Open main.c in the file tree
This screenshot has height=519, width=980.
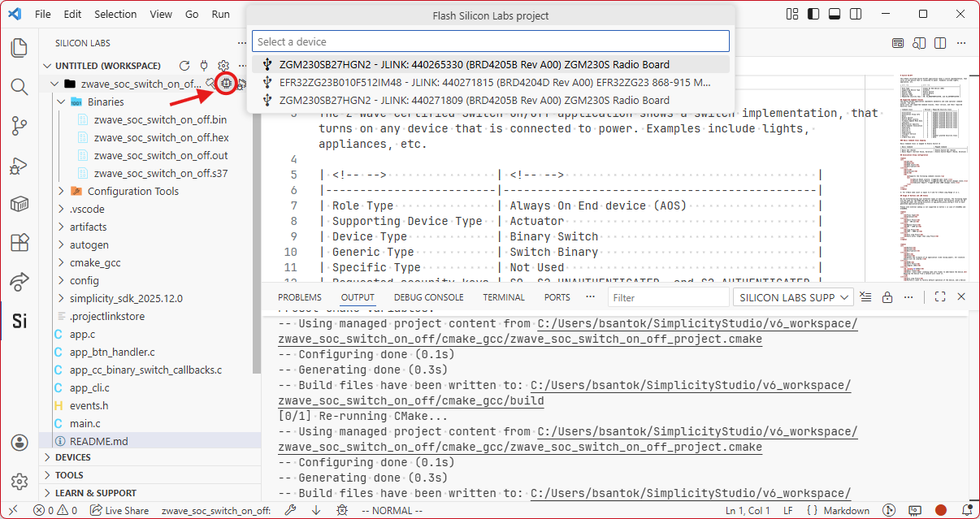click(85, 423)
